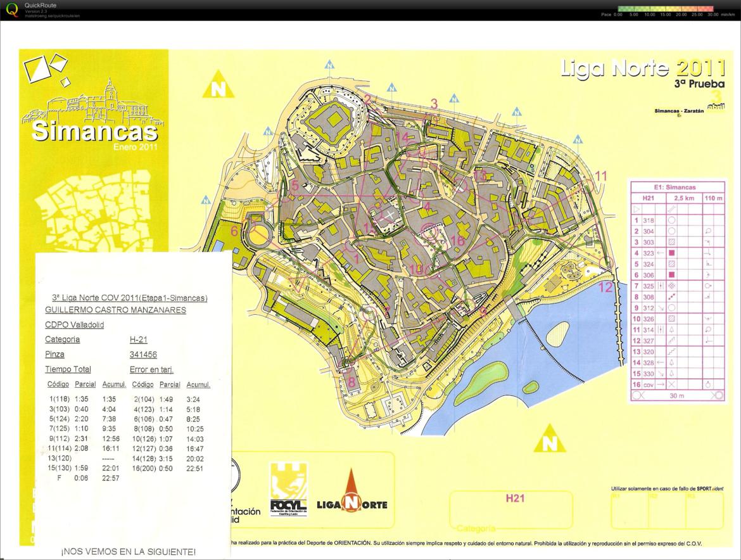Select control number 8 on the map
This screenshot has width=741, height=560.
351,383
